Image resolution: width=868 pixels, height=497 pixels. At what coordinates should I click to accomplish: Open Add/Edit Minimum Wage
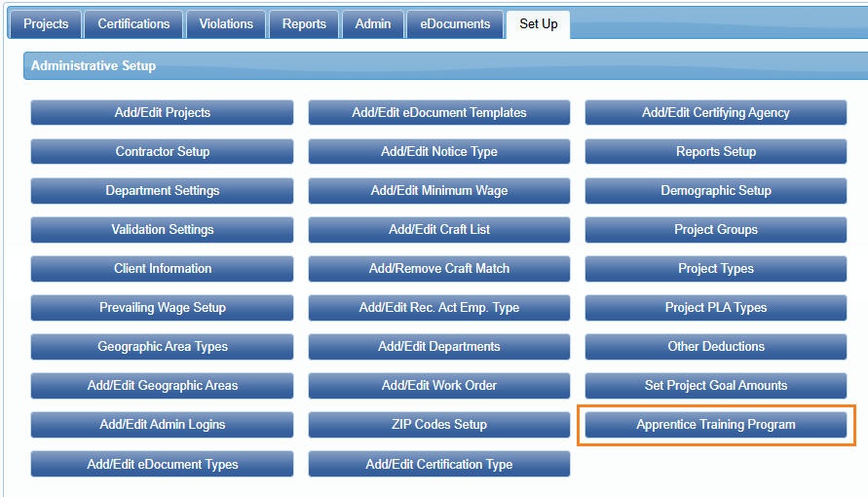pos(439,190)
